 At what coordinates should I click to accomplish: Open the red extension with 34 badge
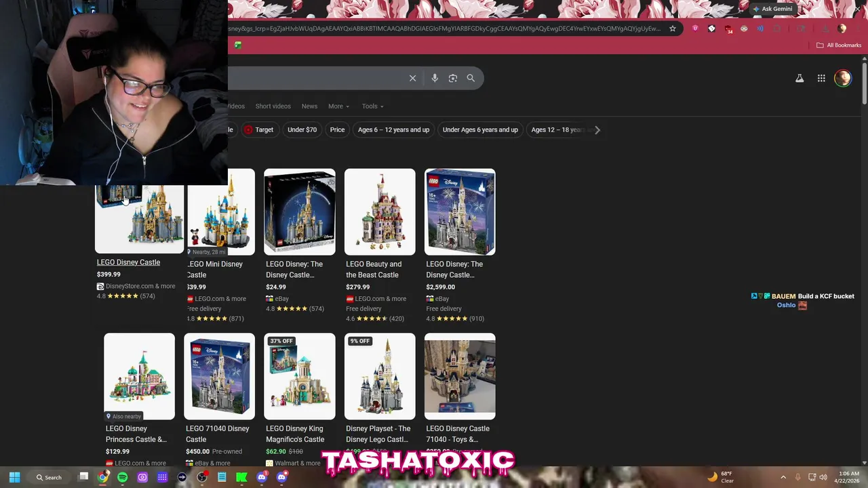point(728,28)
